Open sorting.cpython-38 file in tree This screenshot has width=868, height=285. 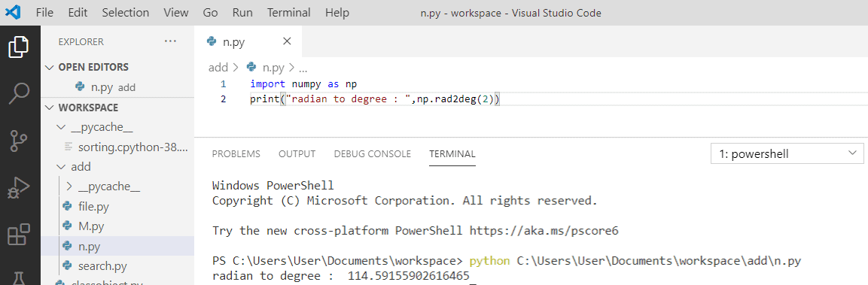pos(117,147)
